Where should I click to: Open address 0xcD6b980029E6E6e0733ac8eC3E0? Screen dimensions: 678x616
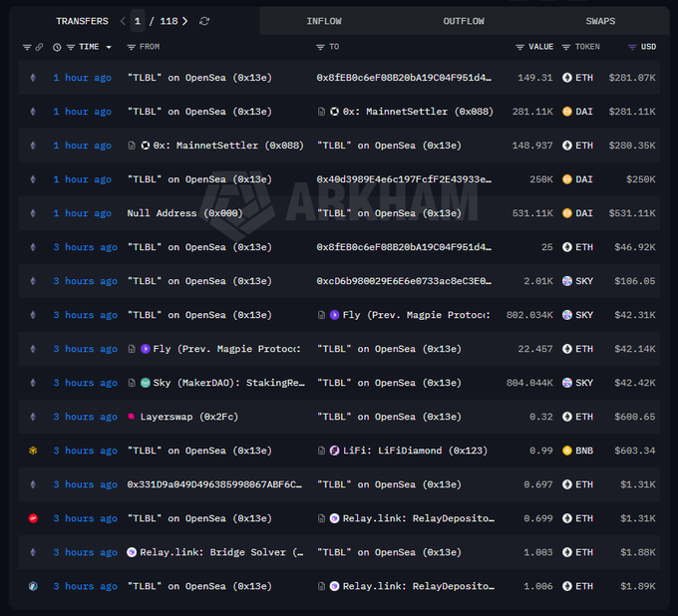coord(404,281)
